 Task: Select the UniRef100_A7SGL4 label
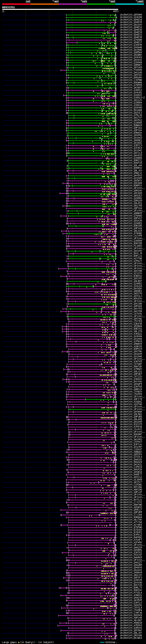pos(131,593)
